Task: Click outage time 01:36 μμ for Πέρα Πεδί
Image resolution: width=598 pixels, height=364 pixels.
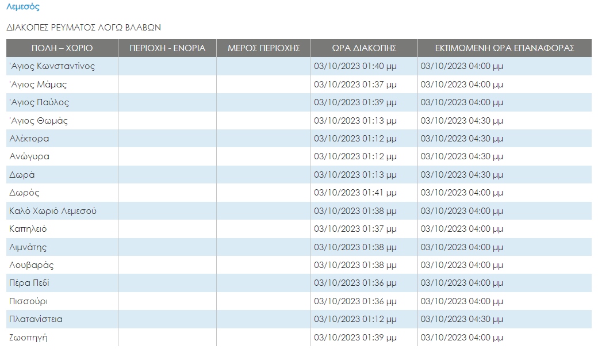Action: point(355,283)
